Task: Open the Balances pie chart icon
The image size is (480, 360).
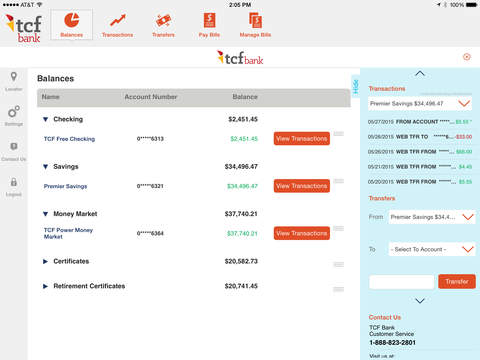Action: point(72,20)
